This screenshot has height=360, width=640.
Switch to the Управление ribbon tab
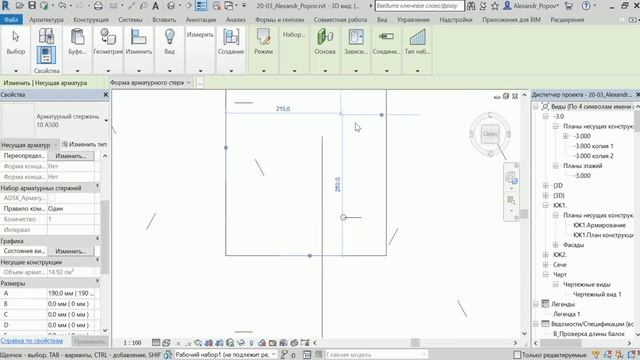[413, 20]
